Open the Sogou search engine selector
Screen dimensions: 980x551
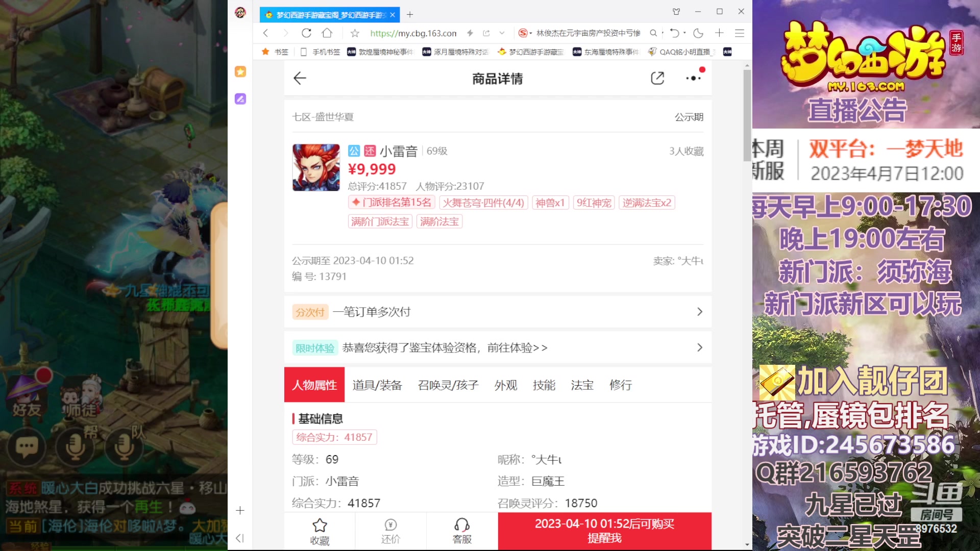pyautogui.click(x=525, y=33)
